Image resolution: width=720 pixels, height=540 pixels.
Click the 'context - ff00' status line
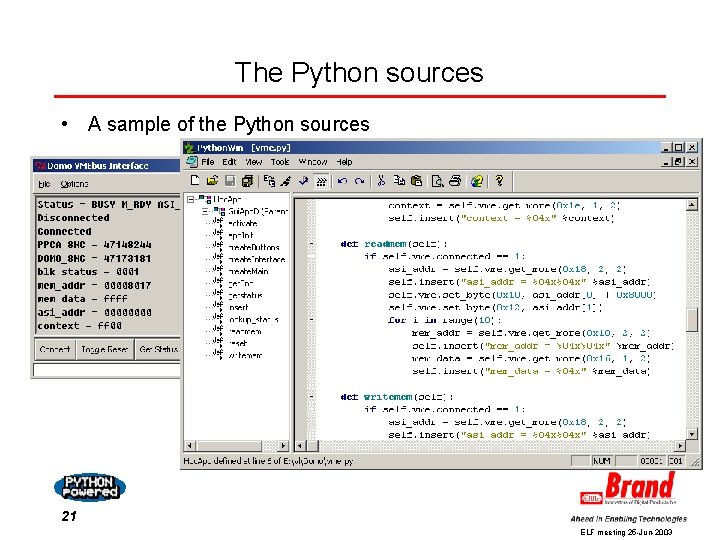79,326
